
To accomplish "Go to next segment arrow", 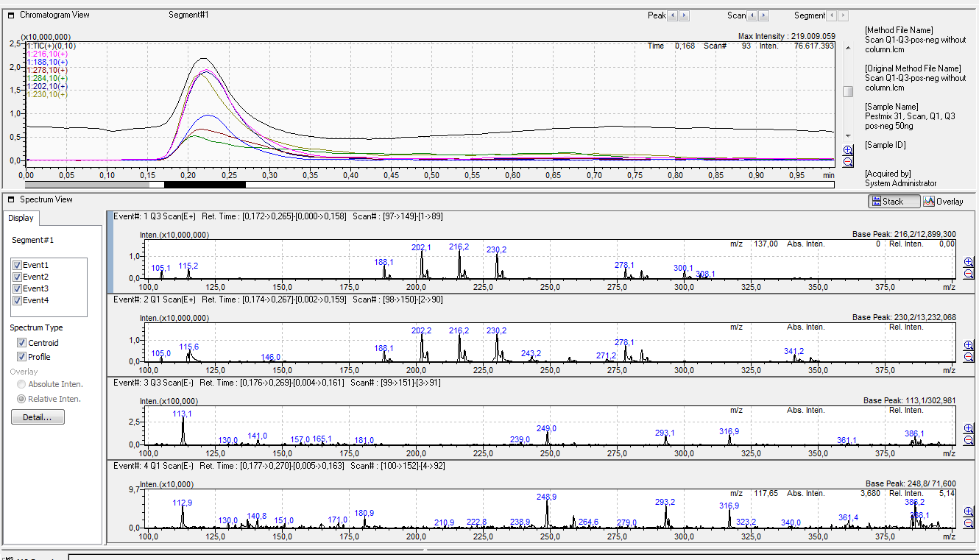I will point(843,15).
